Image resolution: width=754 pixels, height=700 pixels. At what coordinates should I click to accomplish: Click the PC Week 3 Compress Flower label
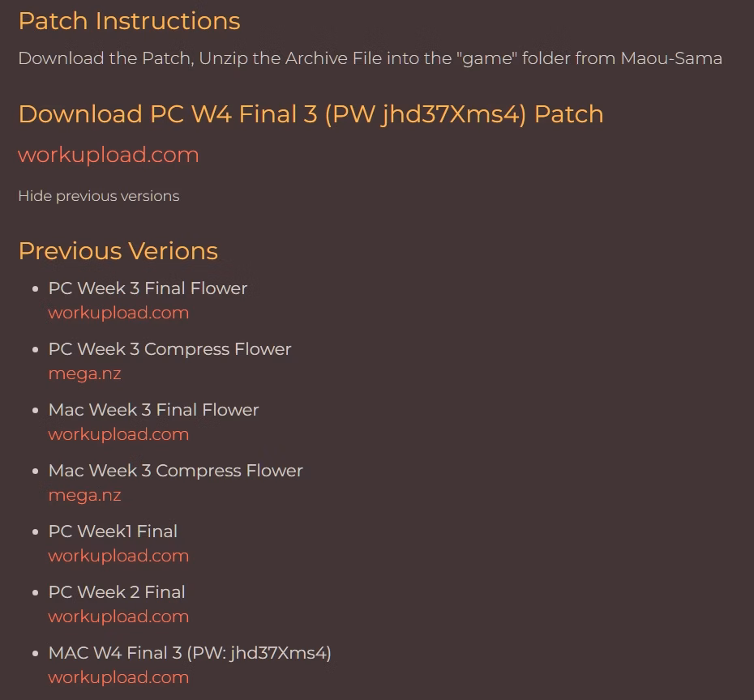click(x=169, y=349)
